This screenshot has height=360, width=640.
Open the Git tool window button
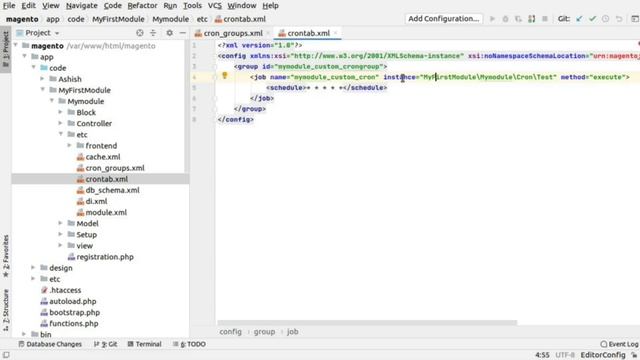coord(105,344)
